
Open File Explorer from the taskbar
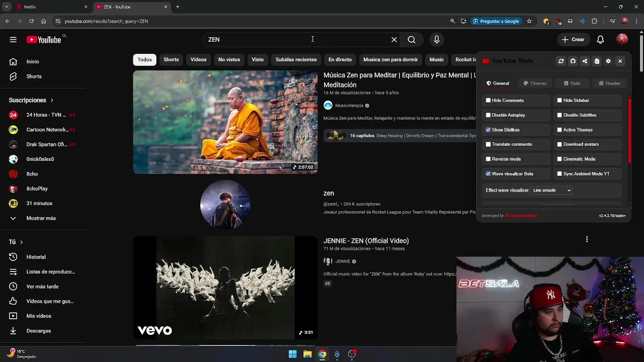(307, 354)
